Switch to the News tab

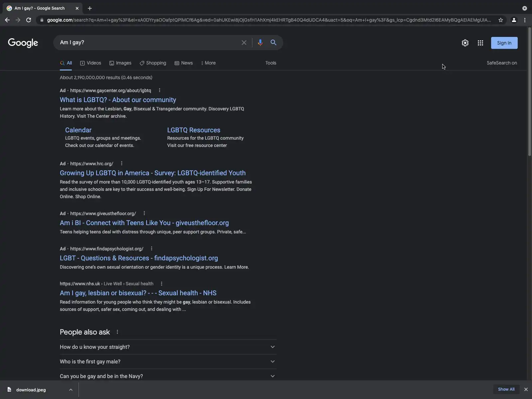tap(184, 63)
